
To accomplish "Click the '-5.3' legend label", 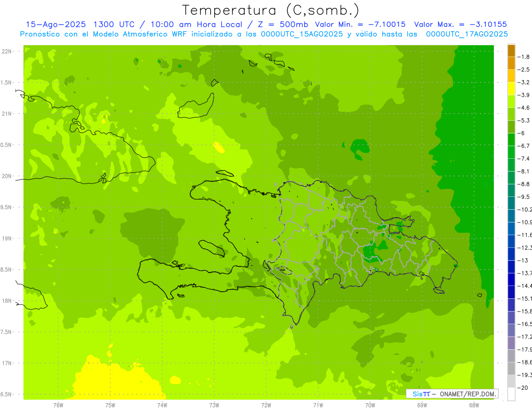I will (x=524, y=120).
